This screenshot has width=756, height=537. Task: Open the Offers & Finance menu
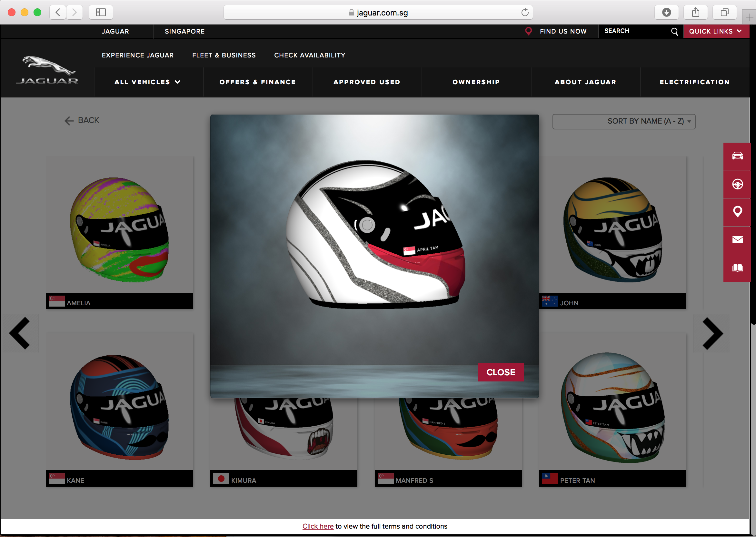tap(258, 82)
